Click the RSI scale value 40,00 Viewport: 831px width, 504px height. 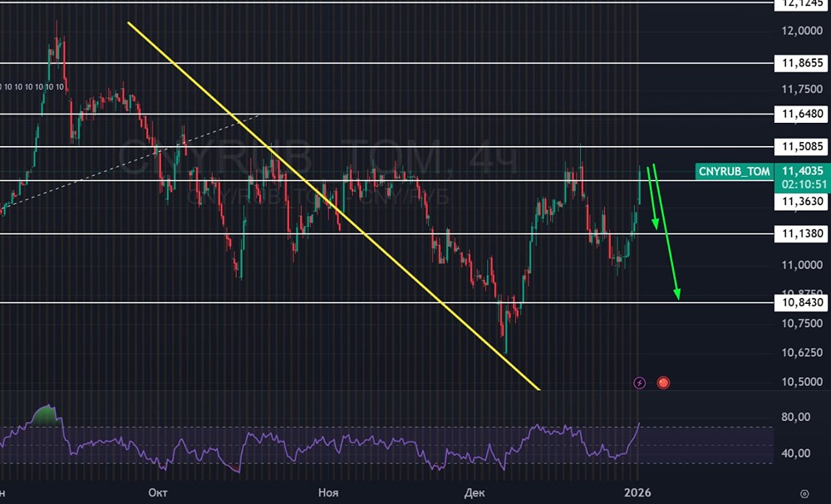[x=795, y=453]
